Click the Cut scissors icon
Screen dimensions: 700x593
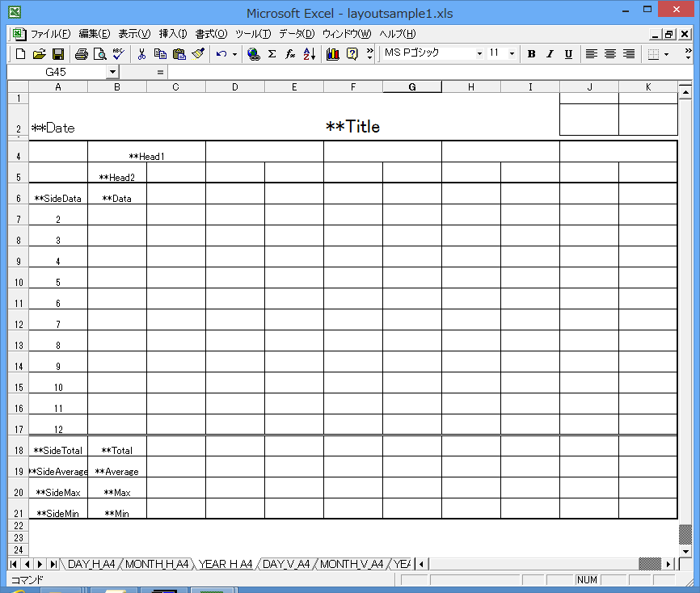(x=141, y=54)
